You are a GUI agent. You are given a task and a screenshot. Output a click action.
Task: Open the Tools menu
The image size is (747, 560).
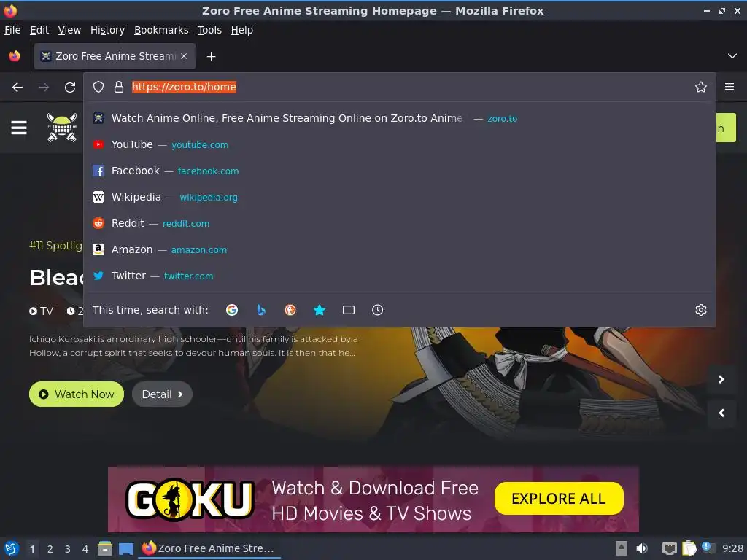tap(209, 30)
